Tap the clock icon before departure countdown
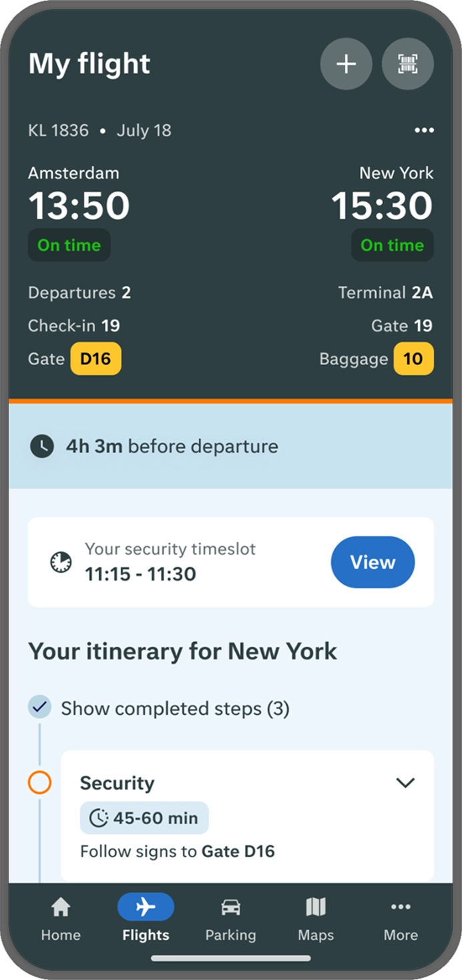 tap(42, 446)
